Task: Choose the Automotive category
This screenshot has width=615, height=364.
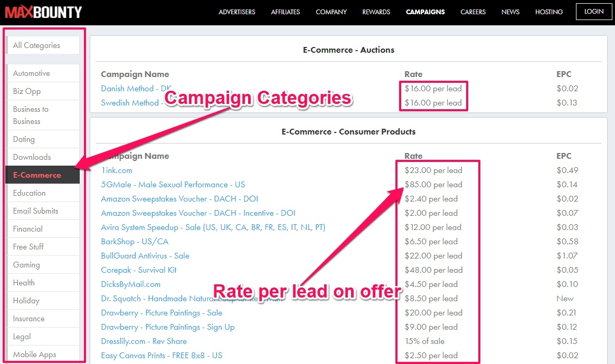Action: click(x=43, y=73)
